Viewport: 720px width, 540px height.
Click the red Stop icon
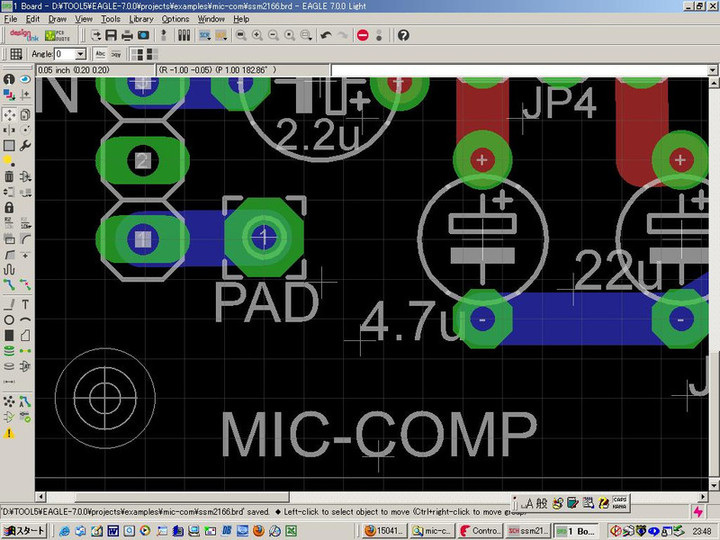coord(362,35)
